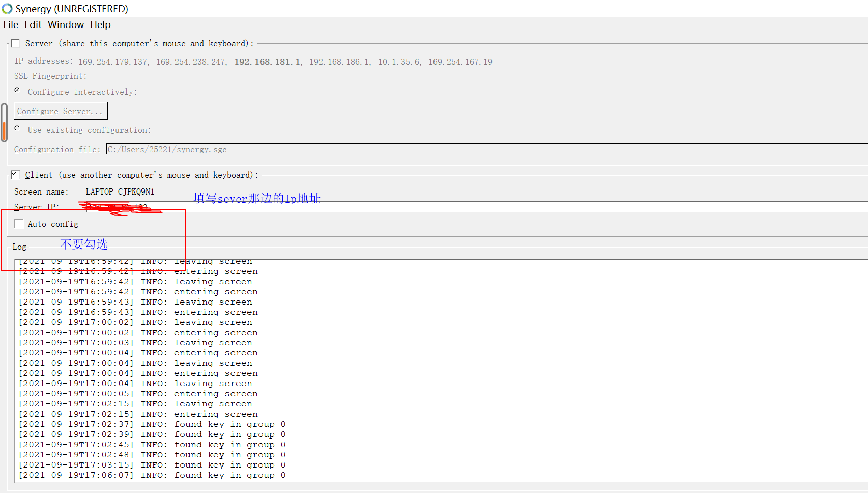Click the Configuration file path field
The height and width of the screenshot is (493, 868).
pos(487,149)
